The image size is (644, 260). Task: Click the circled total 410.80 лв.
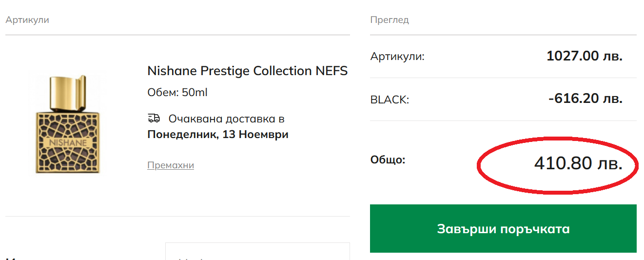578,163
